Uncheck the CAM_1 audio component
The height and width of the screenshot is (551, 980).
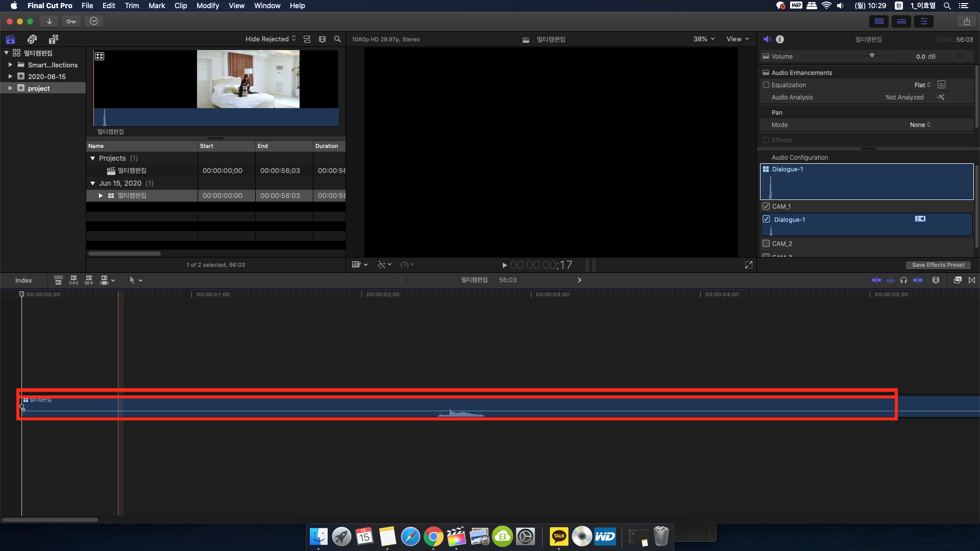[x=766, y=207]
